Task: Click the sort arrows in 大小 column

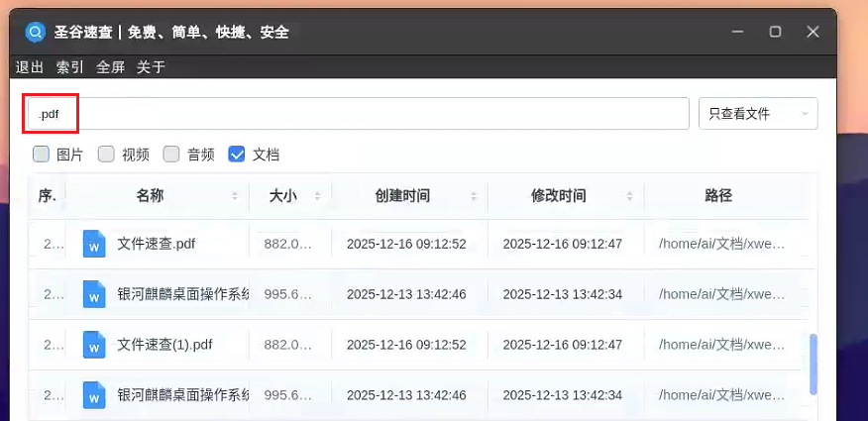Action: point(317,196)
